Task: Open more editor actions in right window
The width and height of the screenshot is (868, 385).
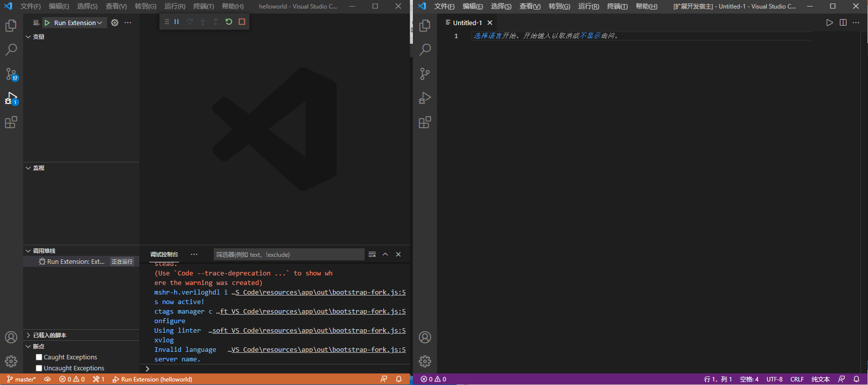Action: coord(856,23)
